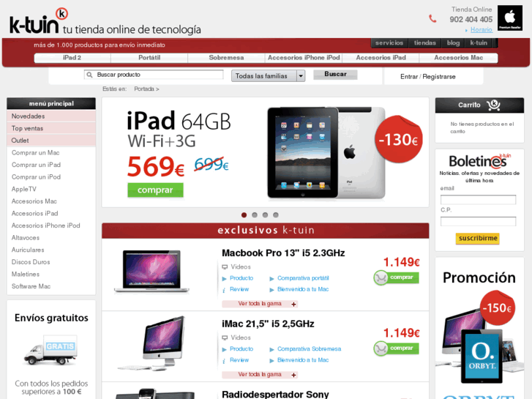The image size is (532, 399).
Task: Open the Accesorios Mac tab
Action: [x=458, y=58]
